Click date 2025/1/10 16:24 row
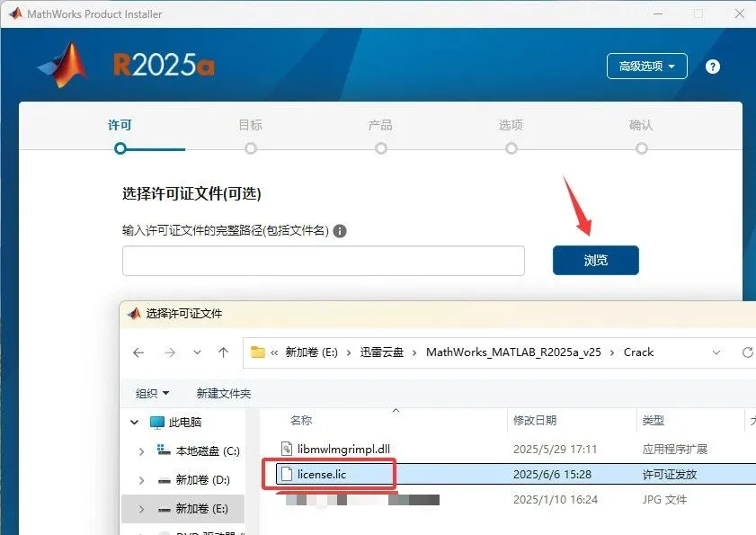 (x=556, y=499)
